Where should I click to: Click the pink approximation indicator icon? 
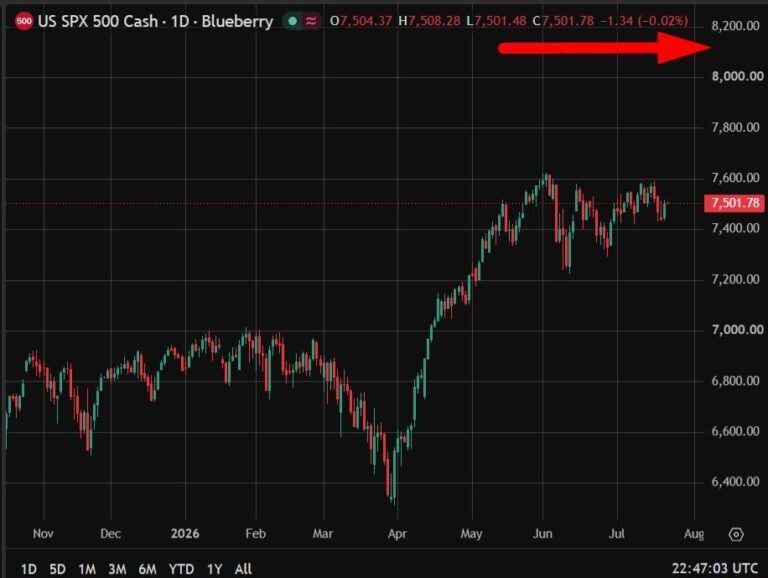point(311,21)
